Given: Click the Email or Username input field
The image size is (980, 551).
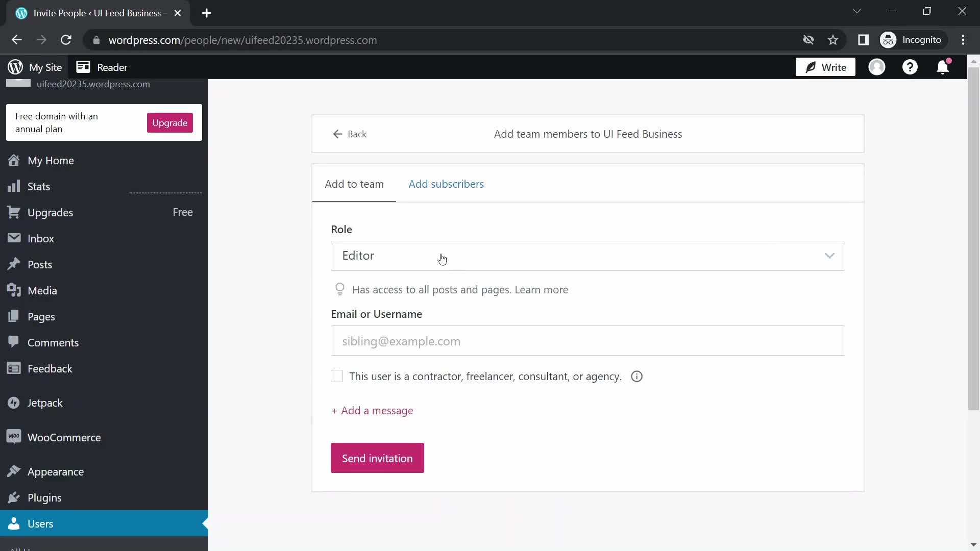Looking at the screenshot, I should (x=587, y=341).
